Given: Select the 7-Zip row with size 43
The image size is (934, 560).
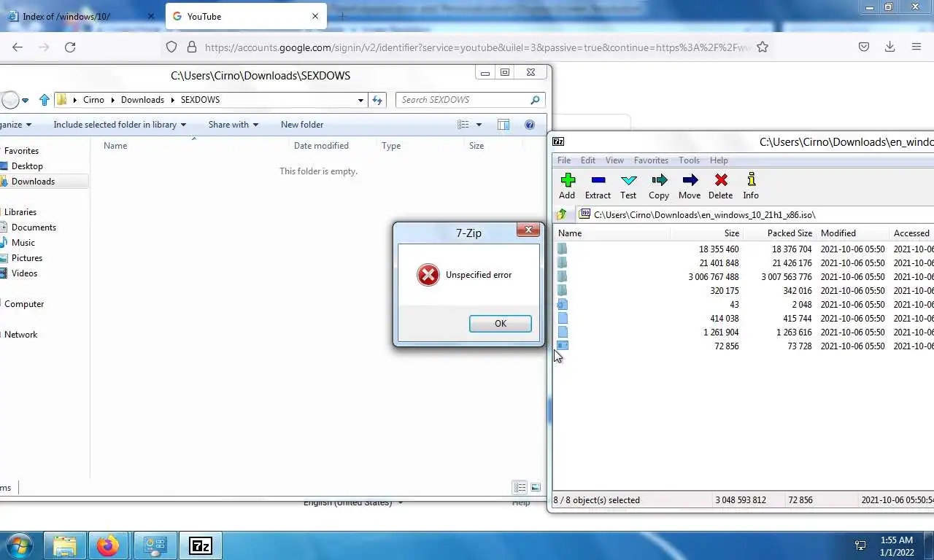Looking at the screenshot, I should 744,305.
